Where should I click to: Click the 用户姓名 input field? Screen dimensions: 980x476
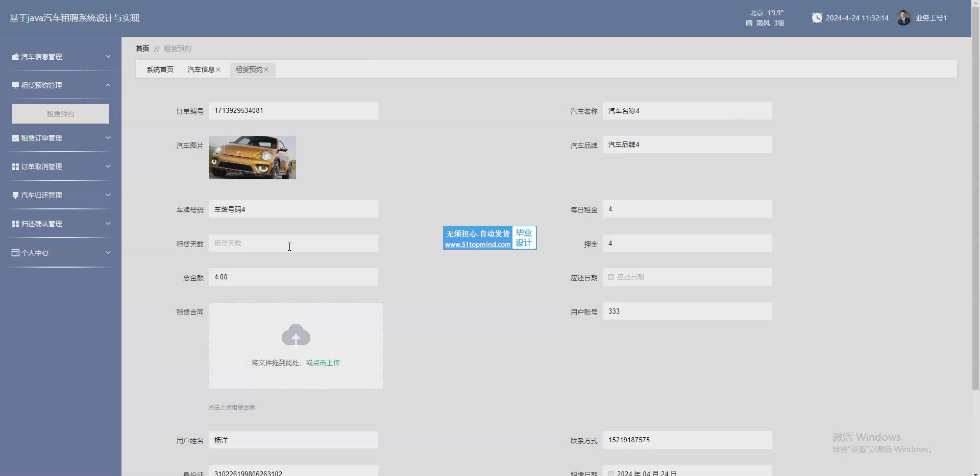293,440
